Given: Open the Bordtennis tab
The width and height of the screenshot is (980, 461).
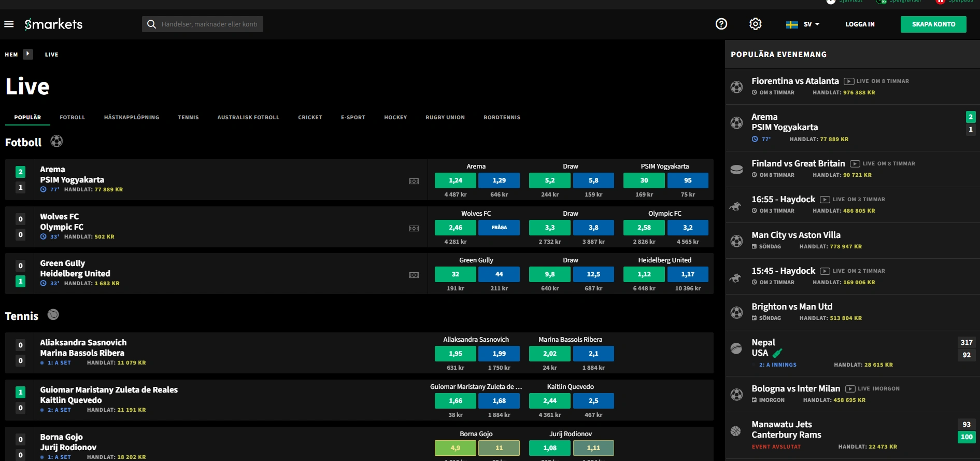Looking at the screenshot, I should 502,117.
